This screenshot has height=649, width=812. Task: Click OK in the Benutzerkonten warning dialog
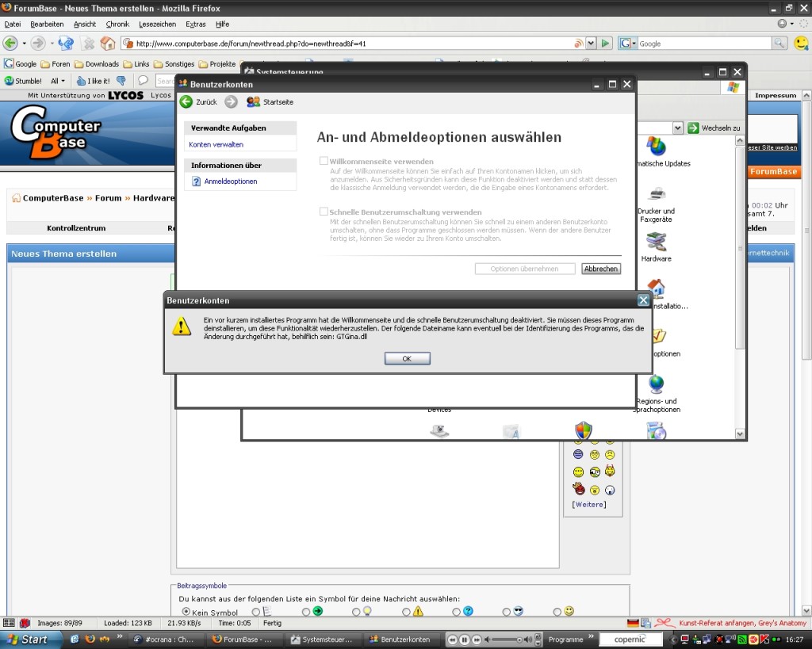(x=407, y=359)
